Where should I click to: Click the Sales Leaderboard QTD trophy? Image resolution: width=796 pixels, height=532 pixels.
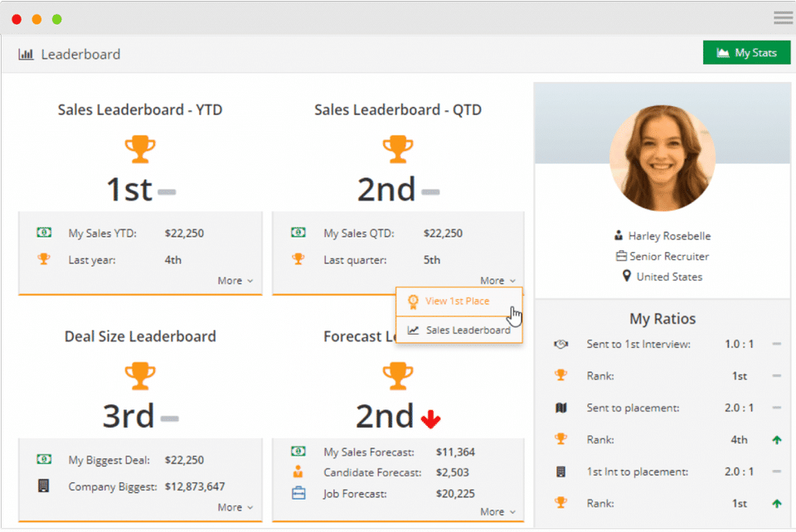[398, 149]
